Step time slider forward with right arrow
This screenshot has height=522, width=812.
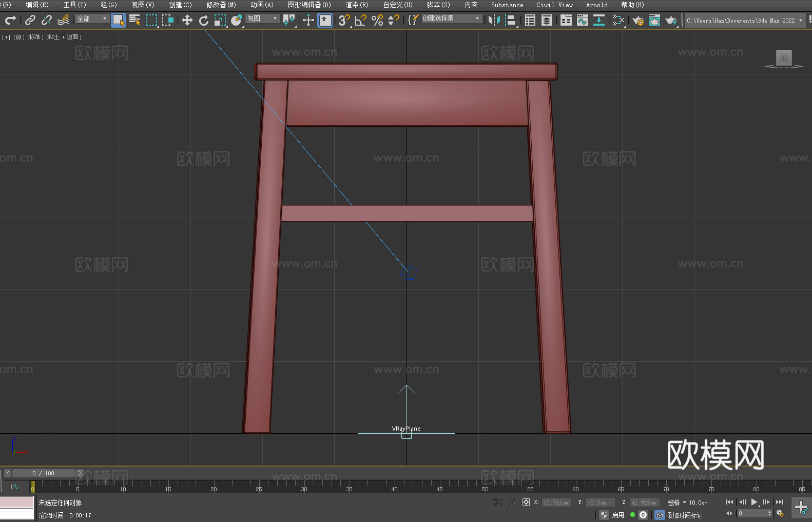coord(80,473)
